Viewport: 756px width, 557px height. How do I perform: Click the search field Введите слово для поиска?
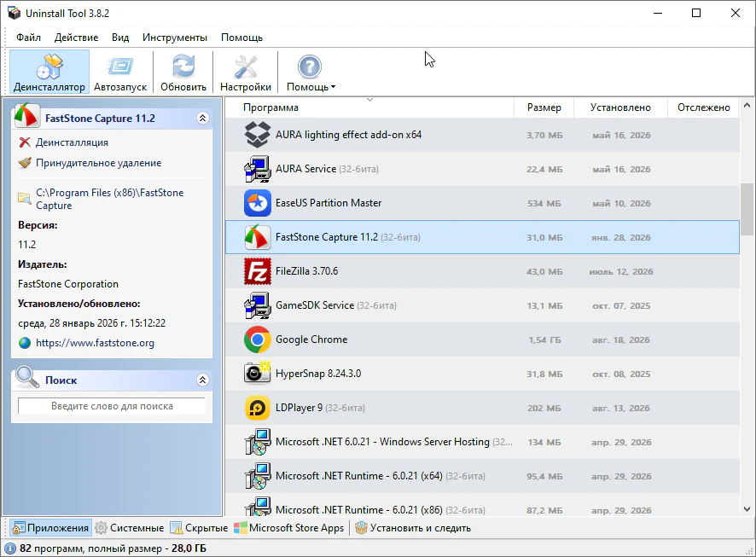coord(112,406)
